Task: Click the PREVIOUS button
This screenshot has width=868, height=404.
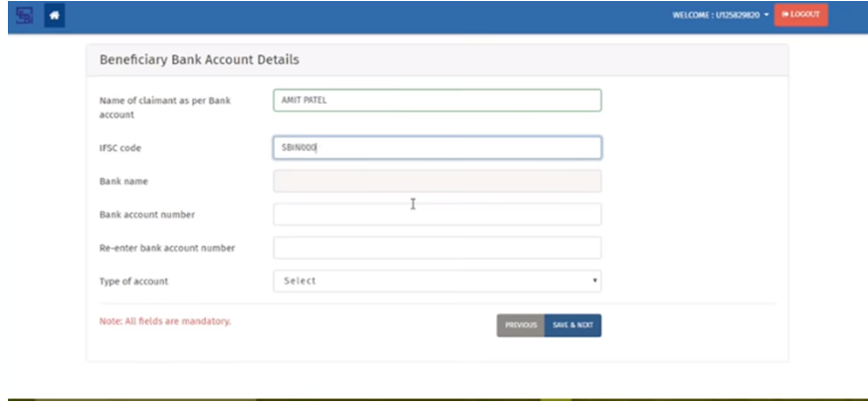Action: [520, 325]
